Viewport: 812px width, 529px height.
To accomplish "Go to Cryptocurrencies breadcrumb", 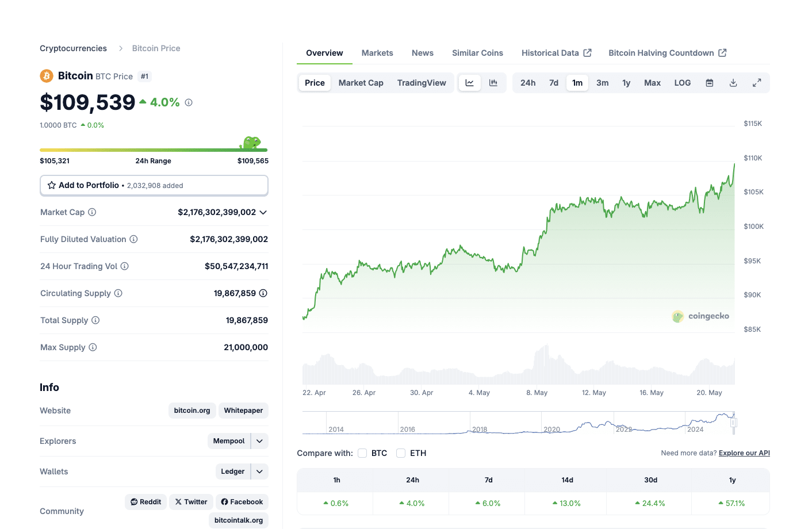I will pos(73,48).
